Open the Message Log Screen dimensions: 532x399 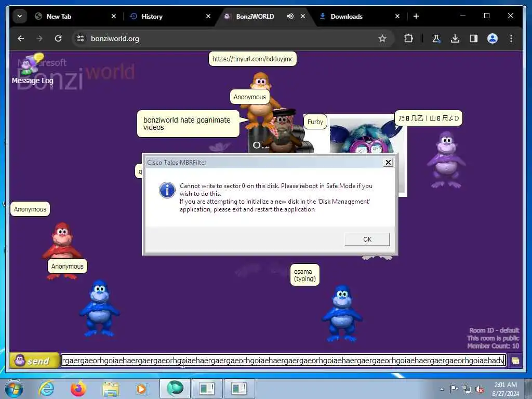click(x=32, y=69)
